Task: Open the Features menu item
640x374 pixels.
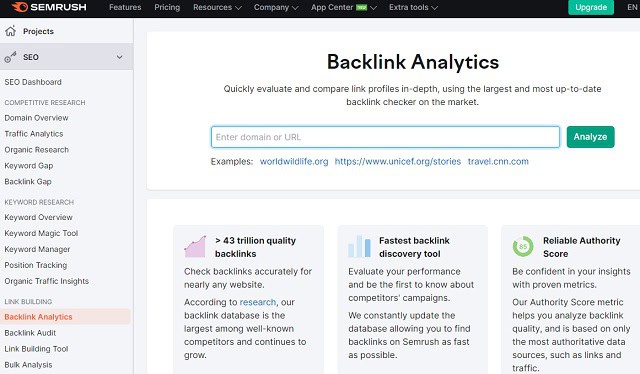Action: click(125, 7)
